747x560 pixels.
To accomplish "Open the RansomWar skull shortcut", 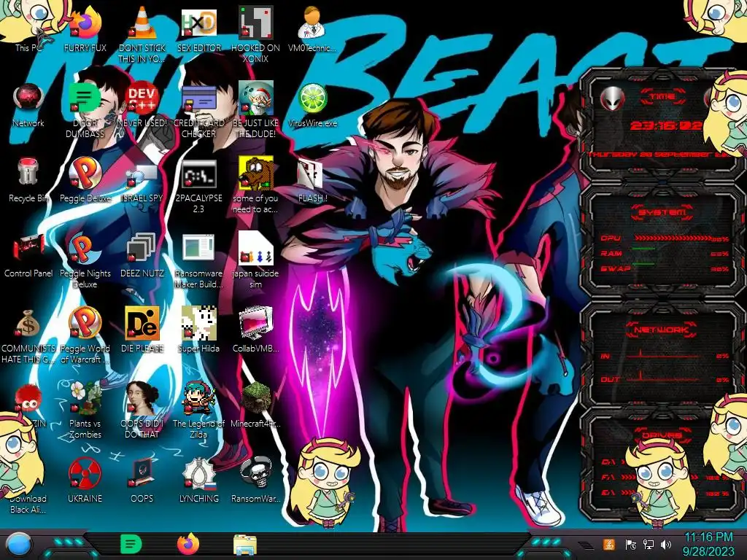I will point(256,480).
